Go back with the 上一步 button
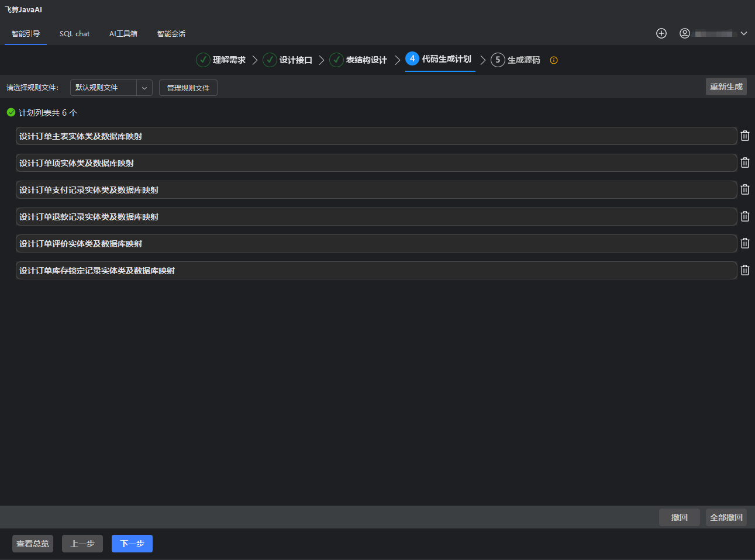Image resolution: width=755 pixels, height=560 pixels. pos(82,544)
